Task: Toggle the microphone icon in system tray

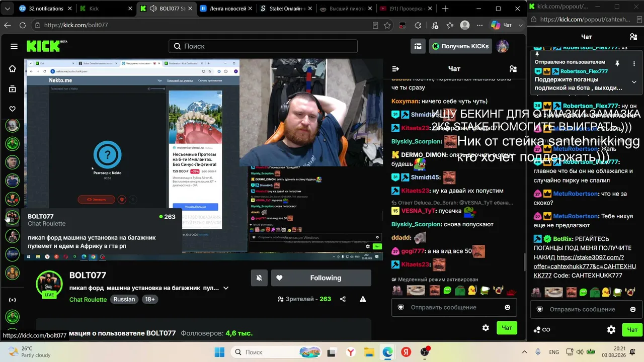Action: coord(538,352)
